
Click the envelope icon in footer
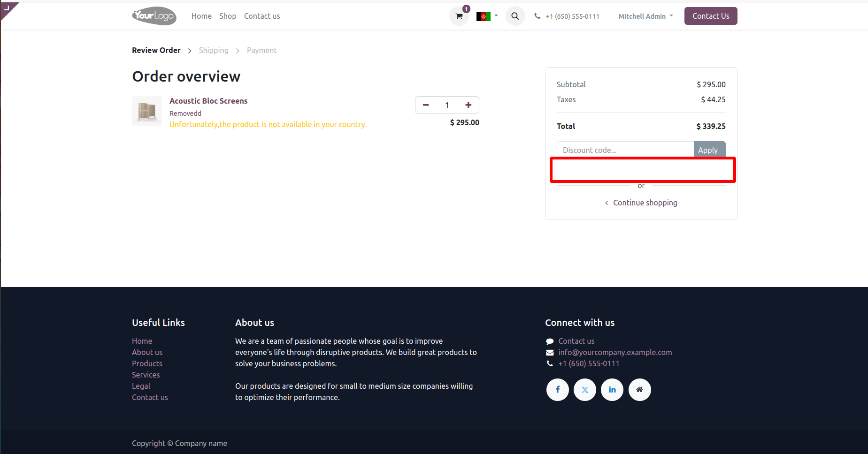click(x=550, y=353)
